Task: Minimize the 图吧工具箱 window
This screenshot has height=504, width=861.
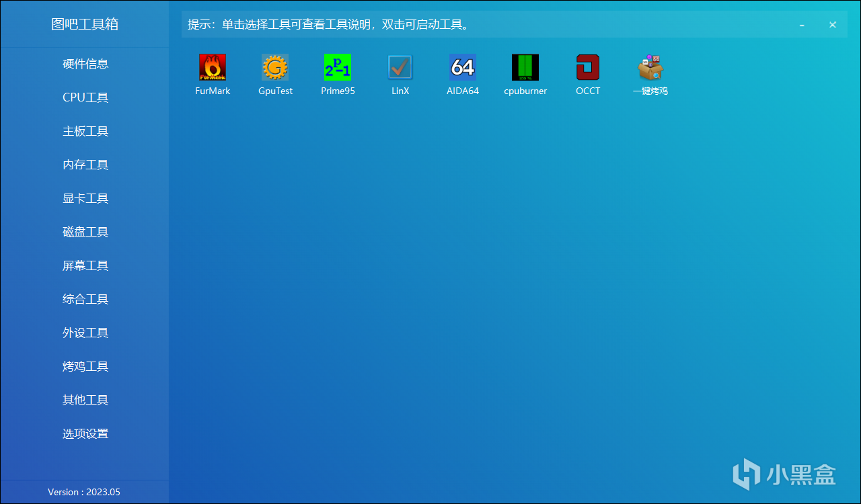Action: 802,25
